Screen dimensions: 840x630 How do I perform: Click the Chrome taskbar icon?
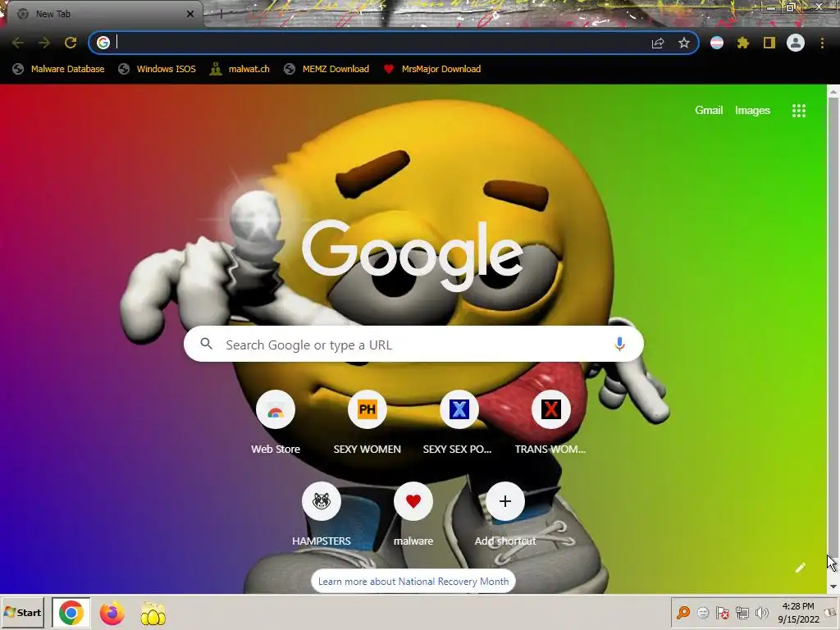[71, 613]
